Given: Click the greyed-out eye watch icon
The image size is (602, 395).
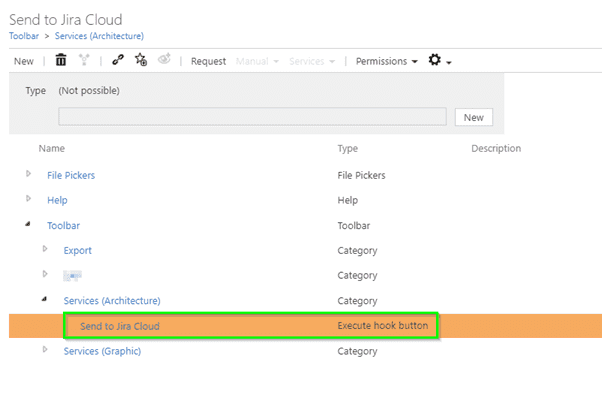Looking at the screenshot, I should pyautogui.click(x=164, y=59).
